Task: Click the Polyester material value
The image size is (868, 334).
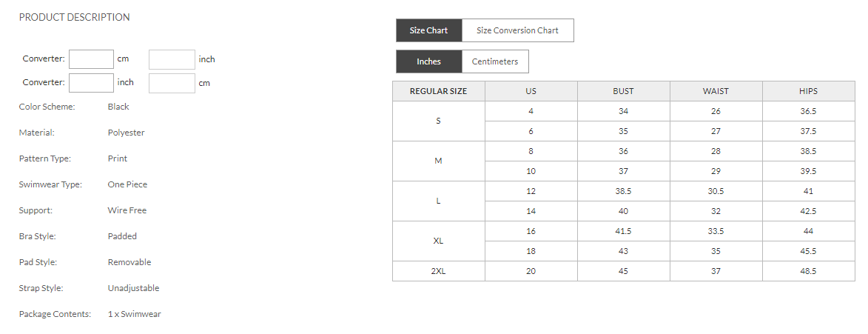Action: click(x=126, y=133)
